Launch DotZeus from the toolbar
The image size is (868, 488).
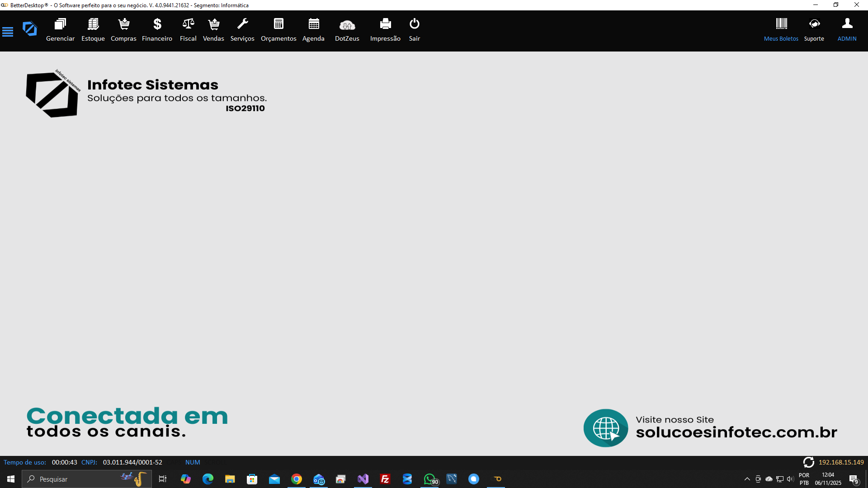click(347, 29)
